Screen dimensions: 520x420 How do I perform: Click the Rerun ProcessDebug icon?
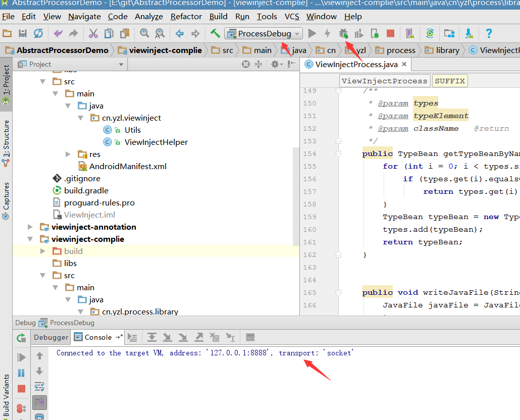21,338
